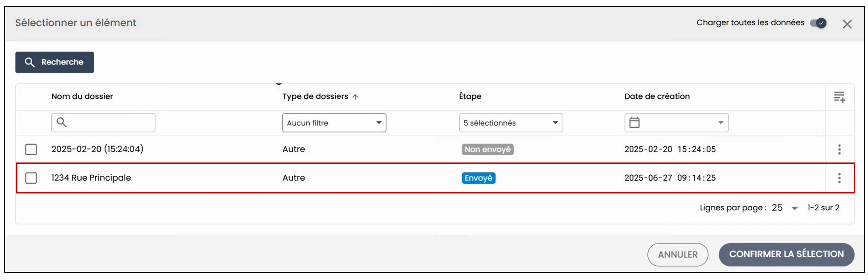This screenshot has height=280, width=868.
Task: Open more options for 1234 Rue Principale row
Action: point(839,178)
